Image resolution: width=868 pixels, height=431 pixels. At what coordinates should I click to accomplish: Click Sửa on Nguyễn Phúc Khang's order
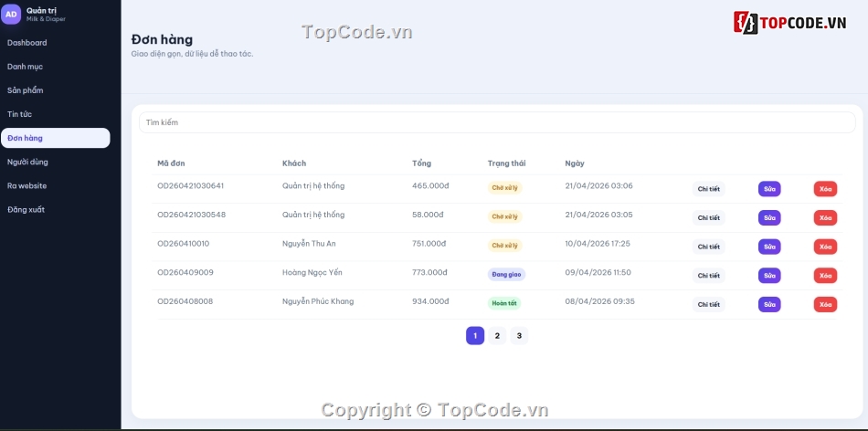[769, 304]
